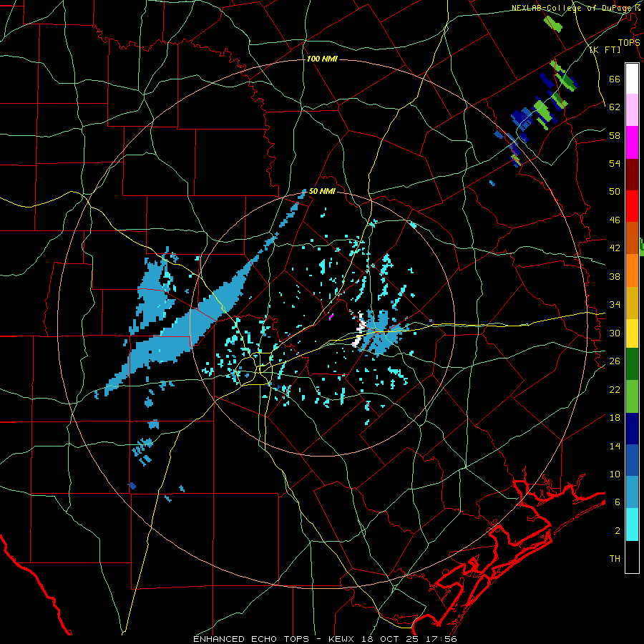Click the 'TOPS' legend heading
The image size is (644, 644).
tap(628, 42)
